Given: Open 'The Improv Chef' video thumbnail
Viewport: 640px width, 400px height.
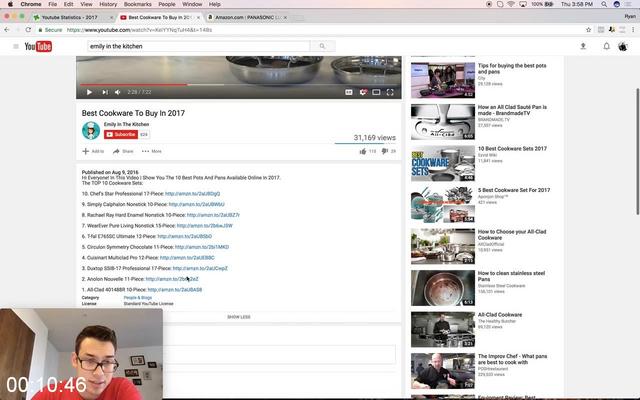Looking at the screenshot, I should 443,371.
